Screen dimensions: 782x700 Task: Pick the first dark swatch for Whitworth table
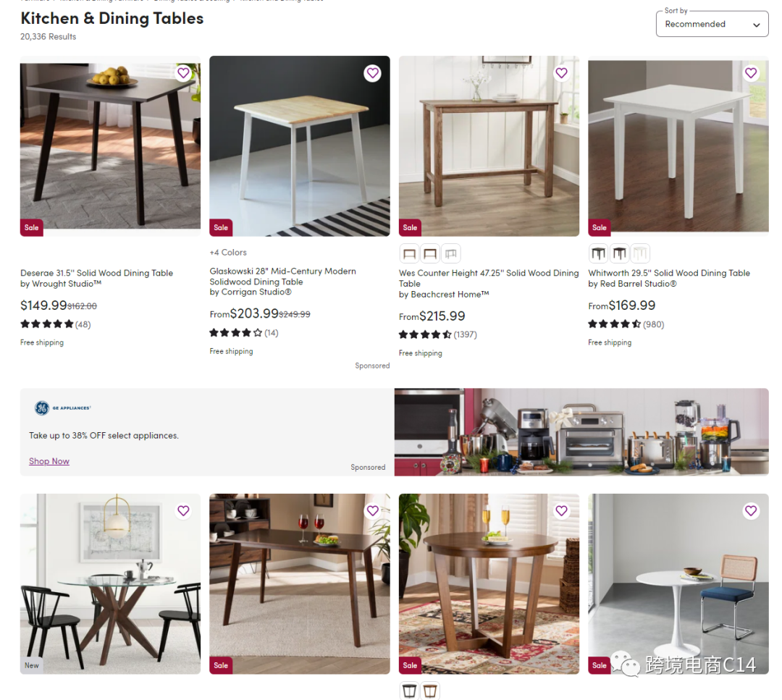coord(599,254)
